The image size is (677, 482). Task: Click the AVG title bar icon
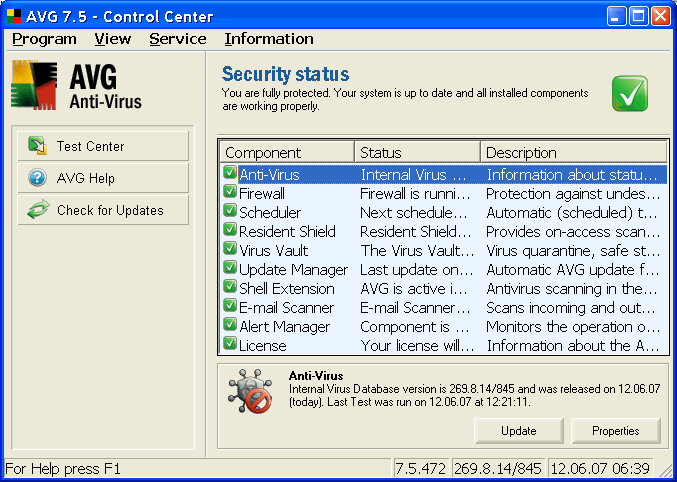coord(14,16)
